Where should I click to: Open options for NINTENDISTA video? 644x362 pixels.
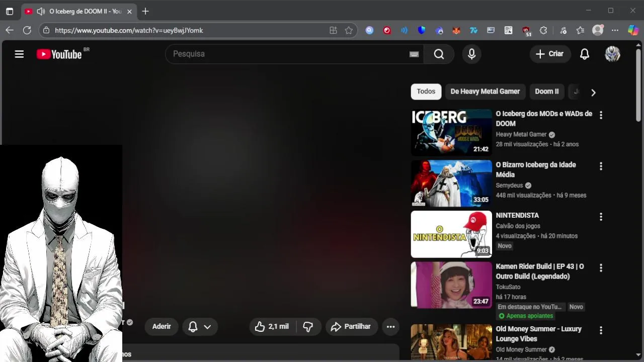click(601, 217)
